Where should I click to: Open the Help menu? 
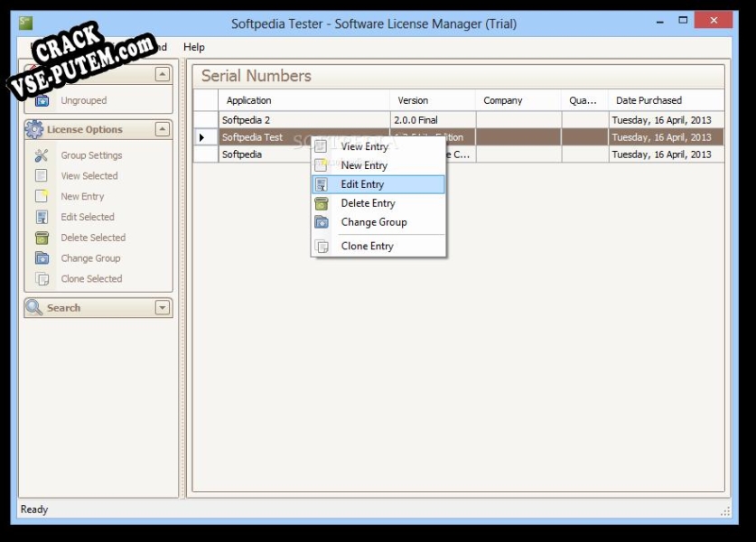click(194, 47)
